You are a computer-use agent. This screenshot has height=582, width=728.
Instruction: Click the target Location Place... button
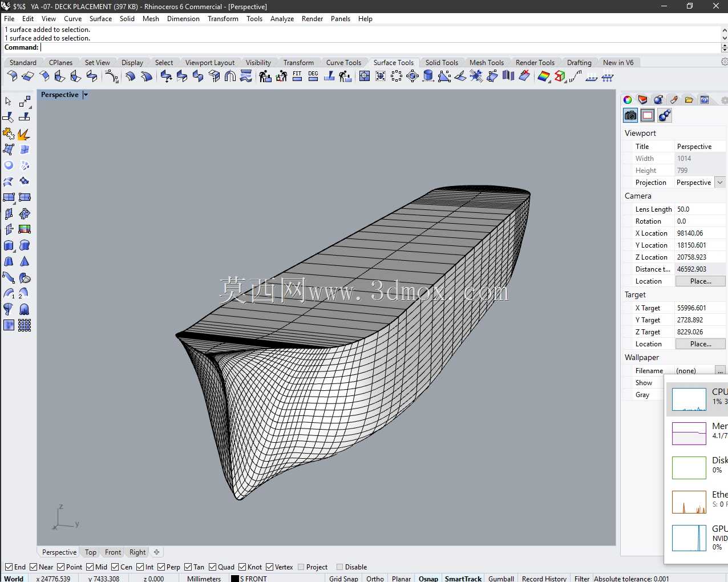[x=701, y=344]
